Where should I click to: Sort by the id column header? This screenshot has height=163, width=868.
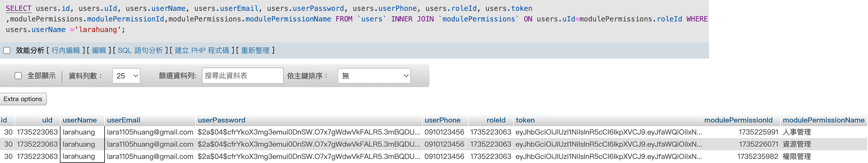point(4,120)
